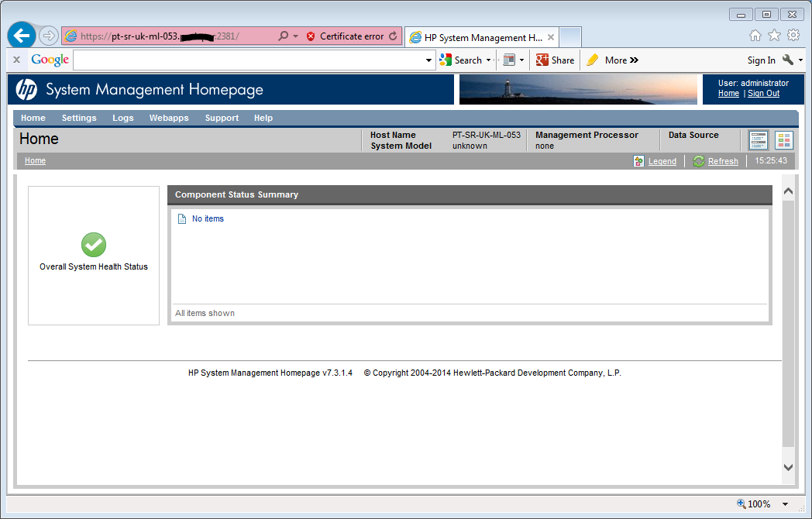Open the Search engine dropdown
Image resolution: width=812 pixels, height=519 pixels.
(490, 60)
